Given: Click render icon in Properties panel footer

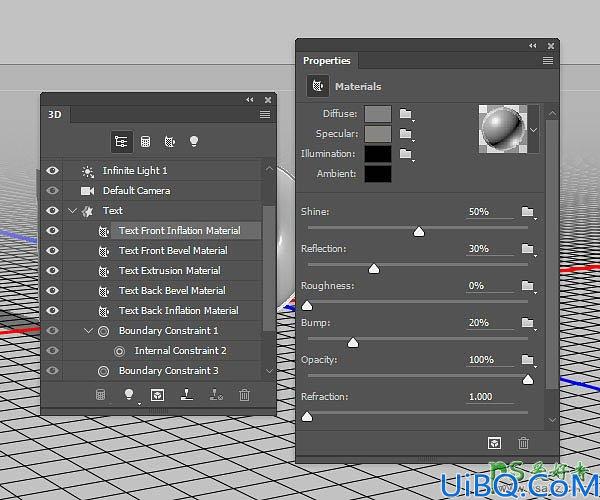Looking at the screenshot, I should [494, 443].
